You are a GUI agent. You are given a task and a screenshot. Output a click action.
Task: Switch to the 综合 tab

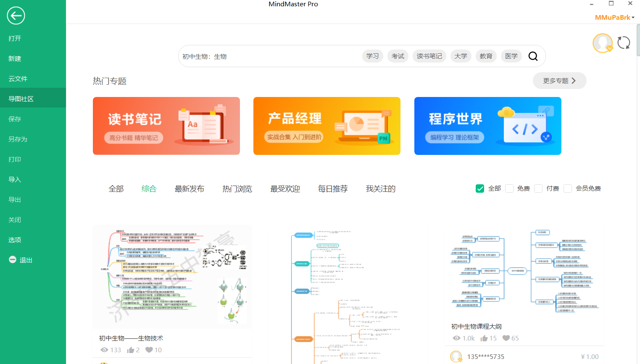pos(149,189)
